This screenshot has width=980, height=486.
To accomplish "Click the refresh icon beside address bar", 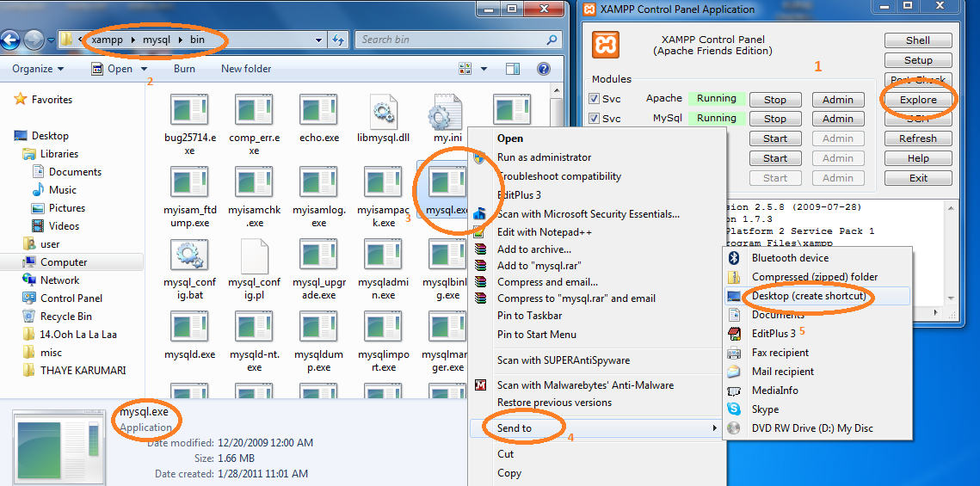I will pyautogui.click(x=338, y=40).
